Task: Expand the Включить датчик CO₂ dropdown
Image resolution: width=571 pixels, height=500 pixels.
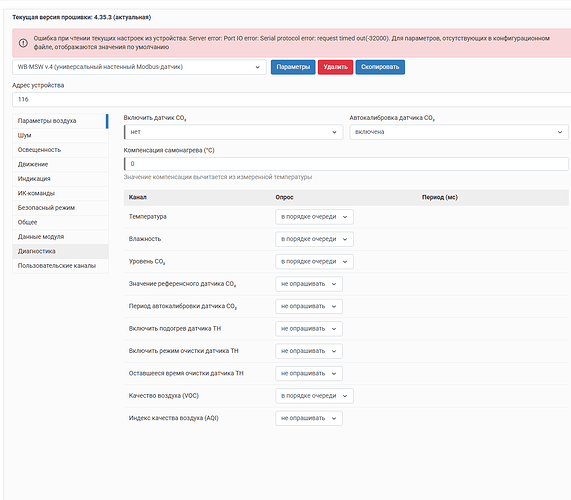Action: pyautogui.click(x=233, y=132)
